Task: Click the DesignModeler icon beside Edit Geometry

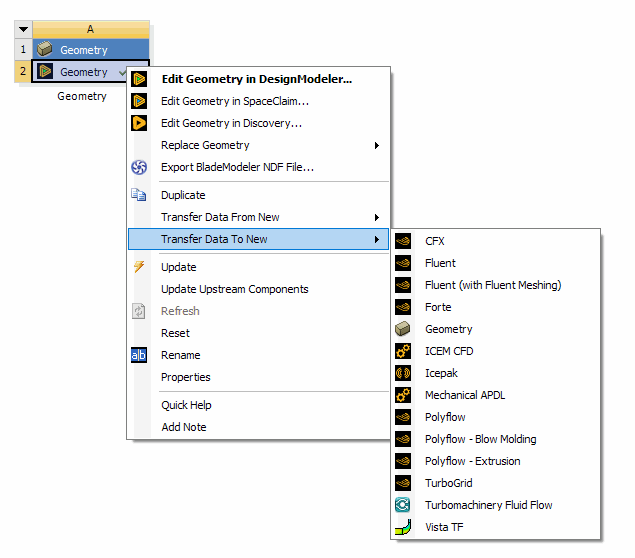Action: point(140,79)
